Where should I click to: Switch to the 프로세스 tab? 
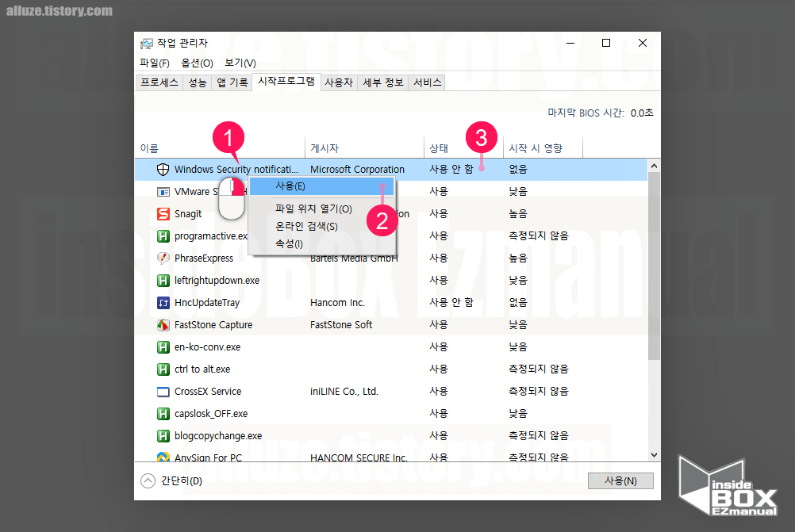coord(159,82)
